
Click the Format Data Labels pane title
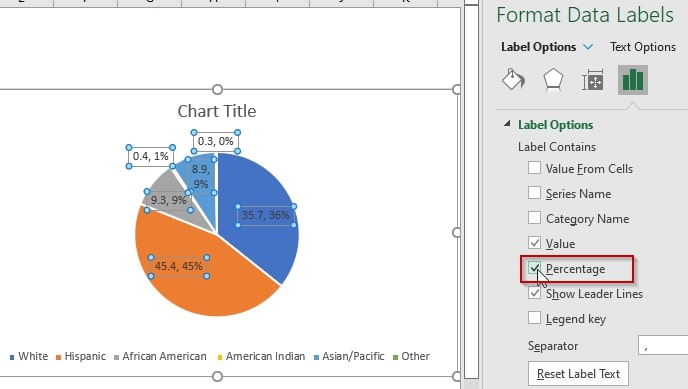coord(585,15)
